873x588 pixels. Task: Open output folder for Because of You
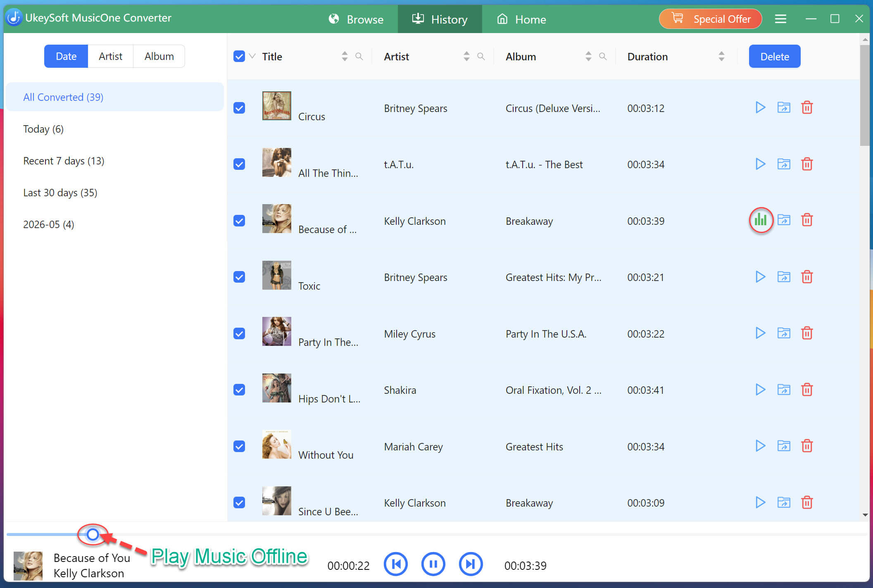[784, 220]
